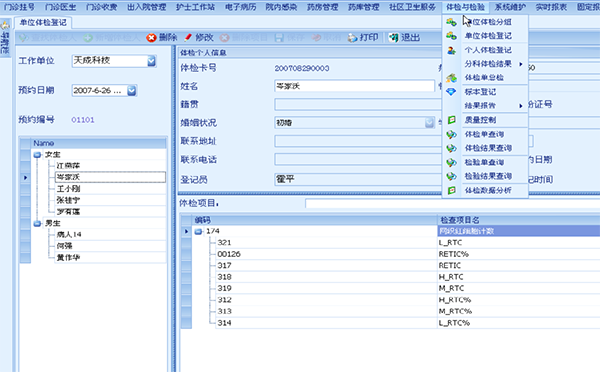Open the 出入院管理 menu

point(147,7)
